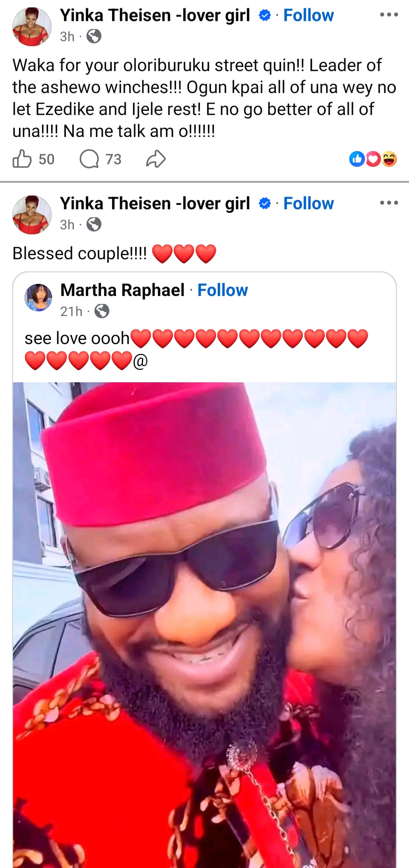Follow Yinka Theisen from the first post

pyautogui.click(x=309, y=15)
